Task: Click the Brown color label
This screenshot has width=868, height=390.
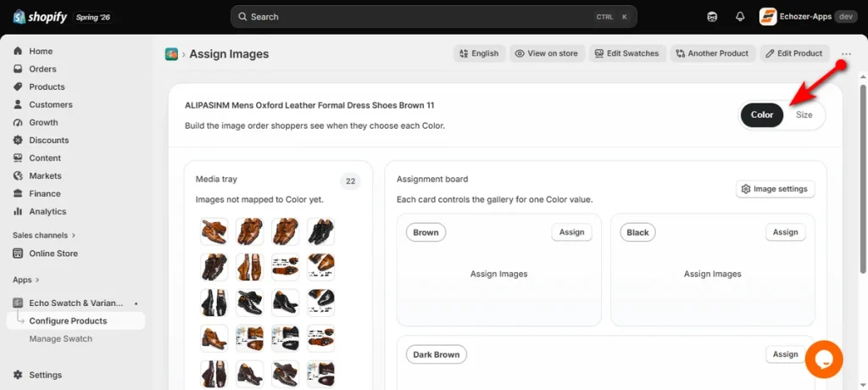Action: click(x=426, y=232)
